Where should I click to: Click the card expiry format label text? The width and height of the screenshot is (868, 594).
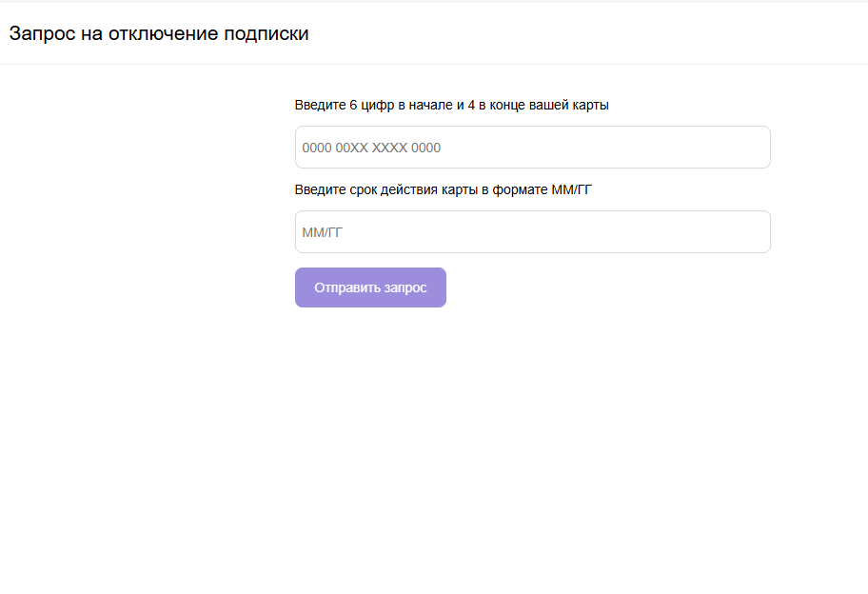[x=443, y=189]
